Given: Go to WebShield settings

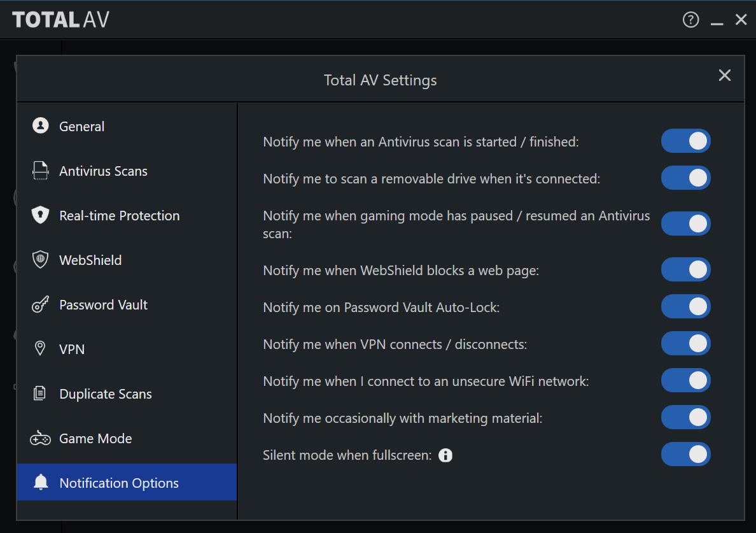Looking at the screenshot, I should tap(127, 260).
